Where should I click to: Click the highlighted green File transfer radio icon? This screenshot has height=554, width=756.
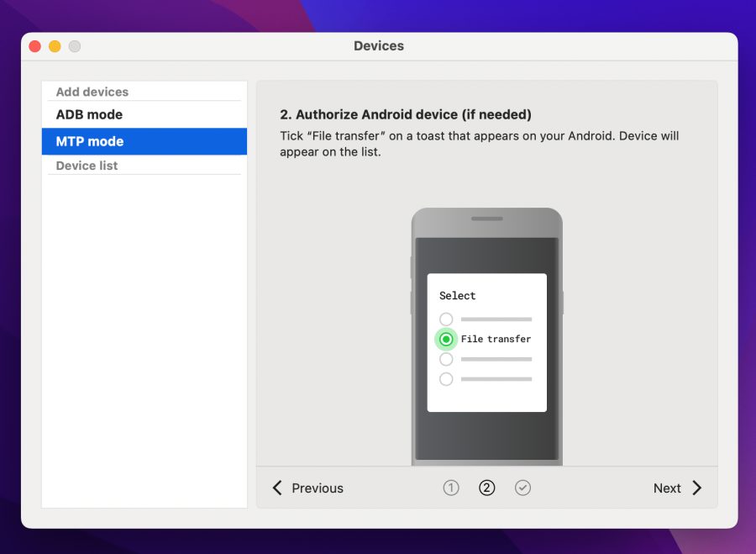tap(446, 339)
